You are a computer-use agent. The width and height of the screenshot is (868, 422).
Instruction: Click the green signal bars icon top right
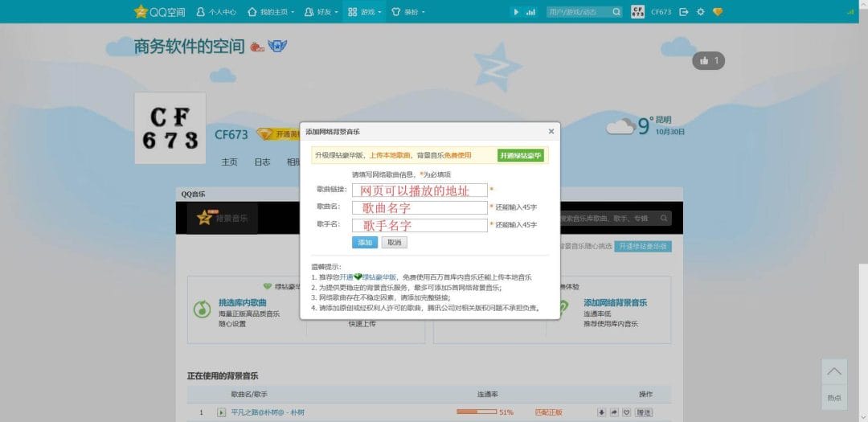point(850,11)
